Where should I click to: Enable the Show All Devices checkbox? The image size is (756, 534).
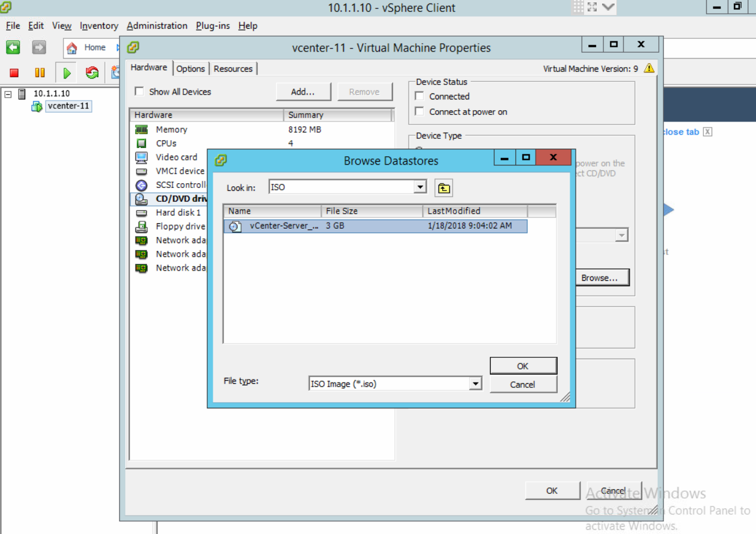coord(140,92)
